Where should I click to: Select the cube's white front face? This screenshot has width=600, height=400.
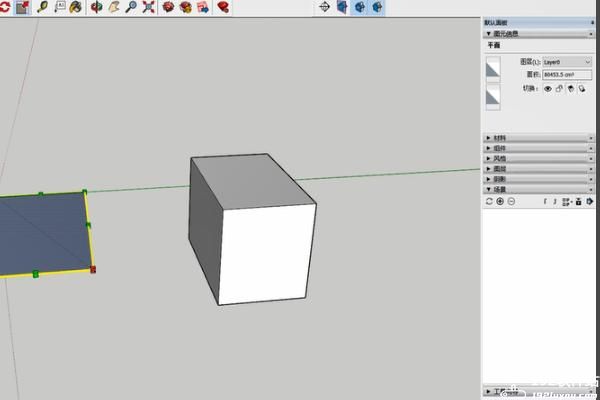point(267,253)
